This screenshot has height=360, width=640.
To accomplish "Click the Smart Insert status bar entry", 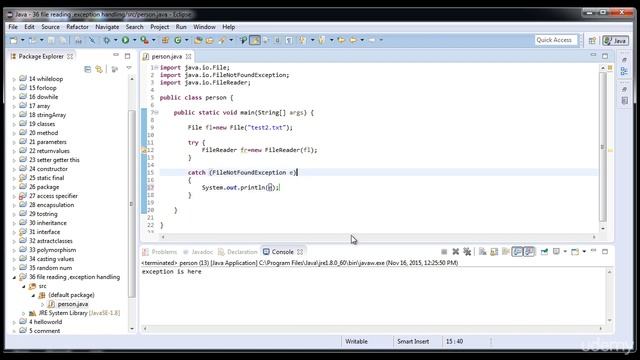I will point(413,341).
